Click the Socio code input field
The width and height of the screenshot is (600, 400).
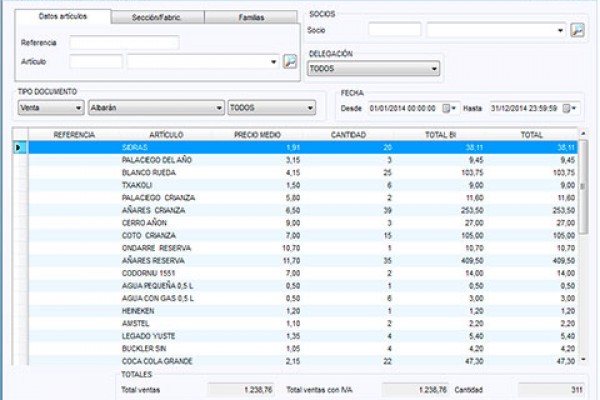tap(395, 30)
